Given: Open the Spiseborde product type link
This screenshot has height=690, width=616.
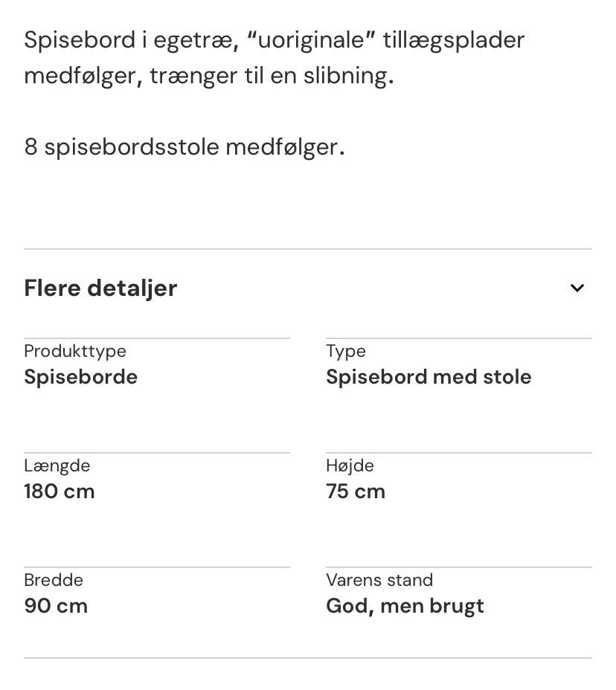Looking at the screenshot, I should click(x=80, y=377).
